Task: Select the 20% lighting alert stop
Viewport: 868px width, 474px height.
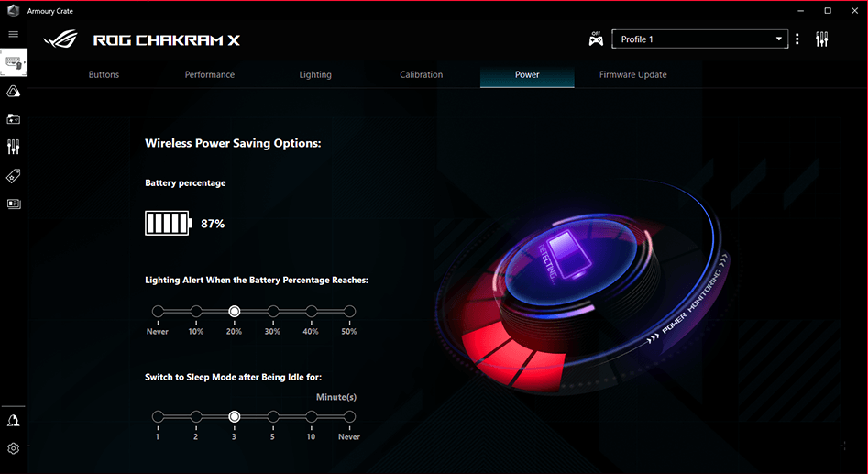Action: tap(234, 311)
